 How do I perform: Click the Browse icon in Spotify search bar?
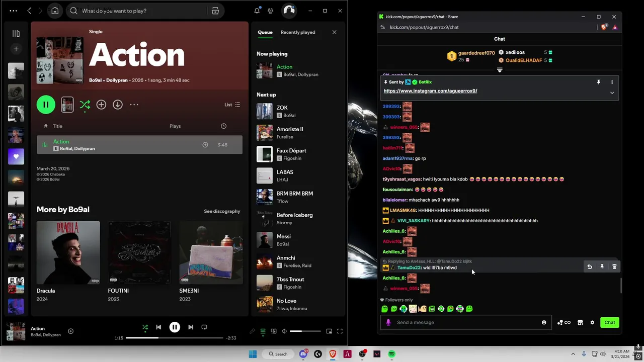point(215,11)
